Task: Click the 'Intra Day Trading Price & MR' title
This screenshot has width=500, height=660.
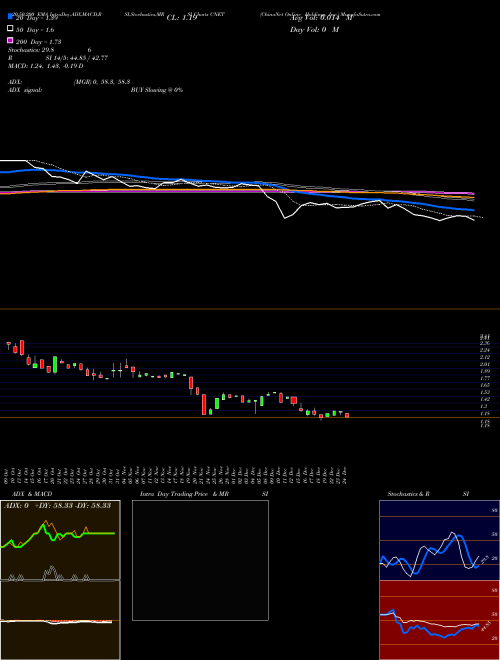Action: [x=184, y=494]
